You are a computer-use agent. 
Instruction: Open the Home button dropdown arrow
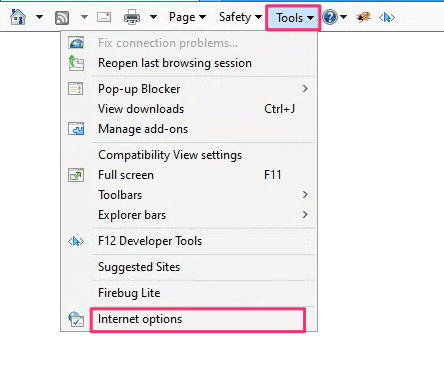(x=39, y=17)
